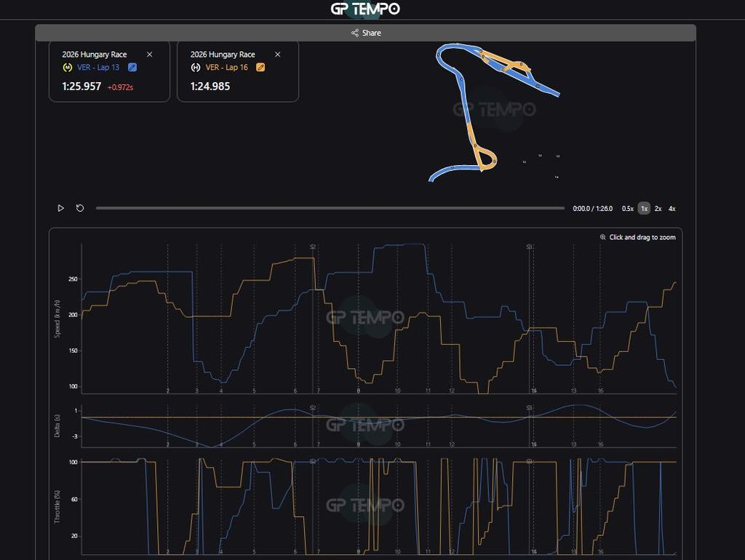The height and width of the screenshot is (560, 745).
Task: Click the +0.972s delta value
Action: coord(120,87)
